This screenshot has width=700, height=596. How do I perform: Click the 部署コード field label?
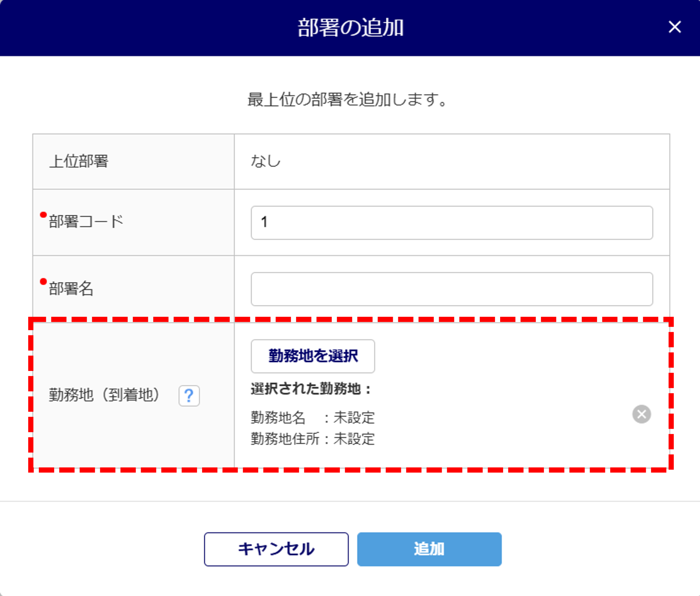pos(86,222)
